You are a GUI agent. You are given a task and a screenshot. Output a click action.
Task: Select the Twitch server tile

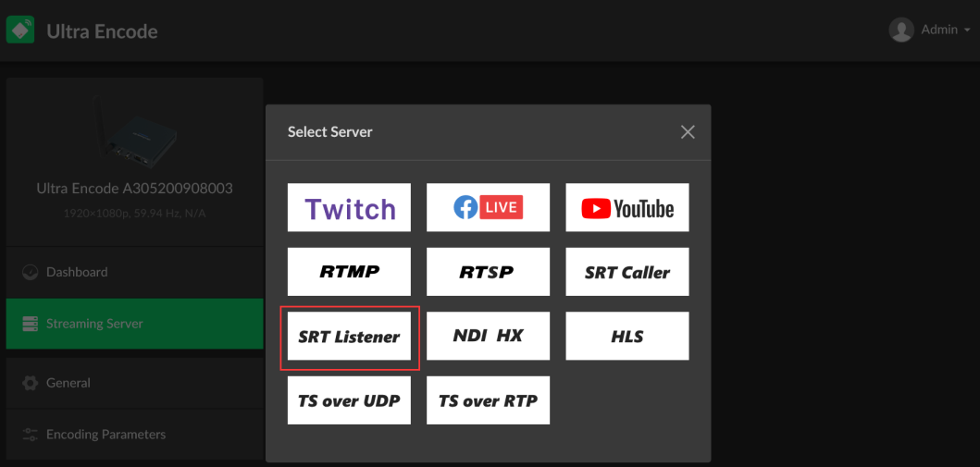click(350, 207)
